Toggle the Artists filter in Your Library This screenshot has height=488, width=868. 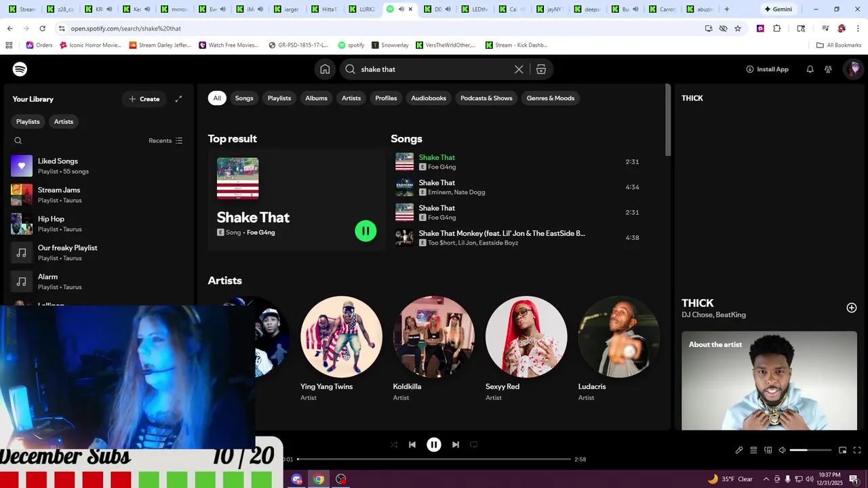click(64, 121)
